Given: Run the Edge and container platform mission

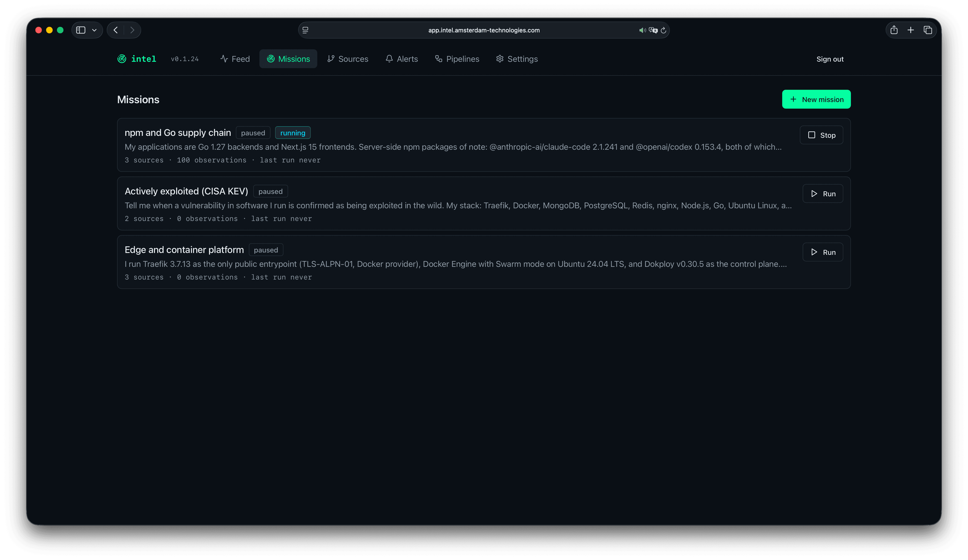Looking at the screenshot, I should pyautogui.click(x=823, y=252).
